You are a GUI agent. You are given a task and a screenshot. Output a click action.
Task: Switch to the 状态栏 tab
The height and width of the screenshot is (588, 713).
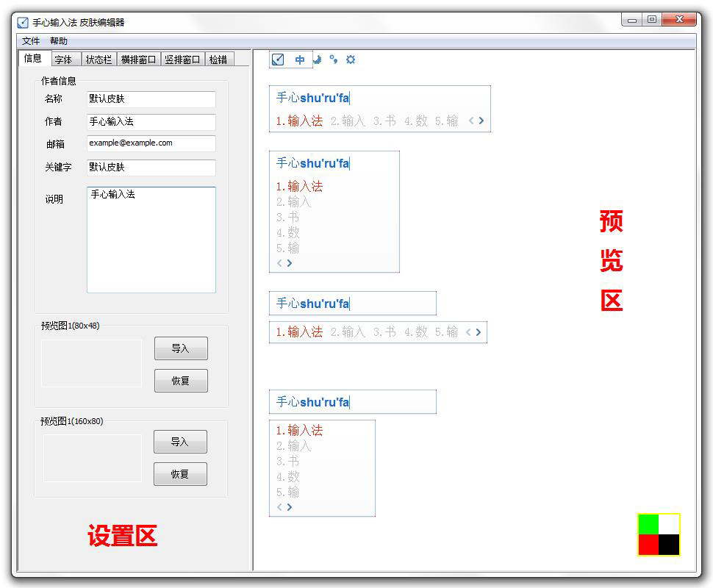pos(98,60)
